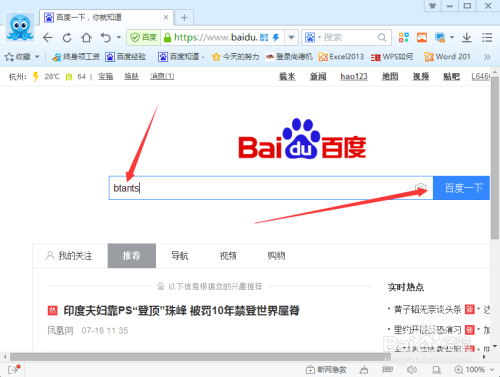Image resolution: width=500 pixels, height=377 pixels.
Task: Show more bookmarks with double chevron
Action: pos(487,57)
